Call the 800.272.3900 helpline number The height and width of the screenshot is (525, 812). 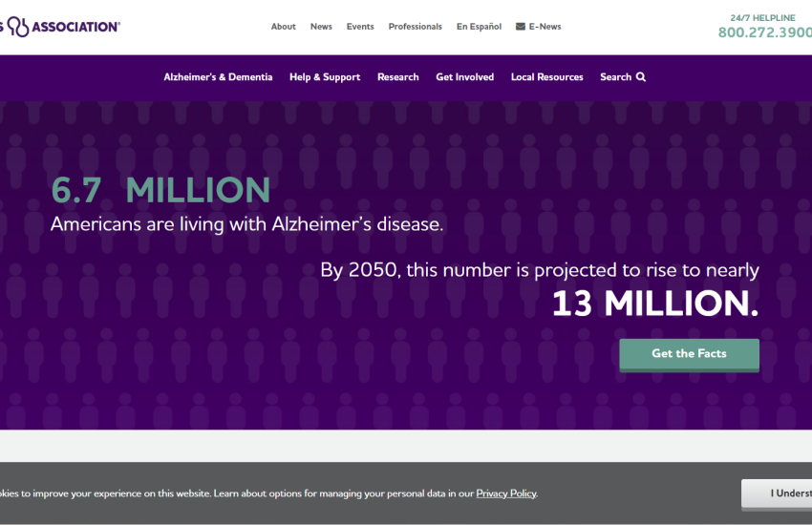coord(765,32)
